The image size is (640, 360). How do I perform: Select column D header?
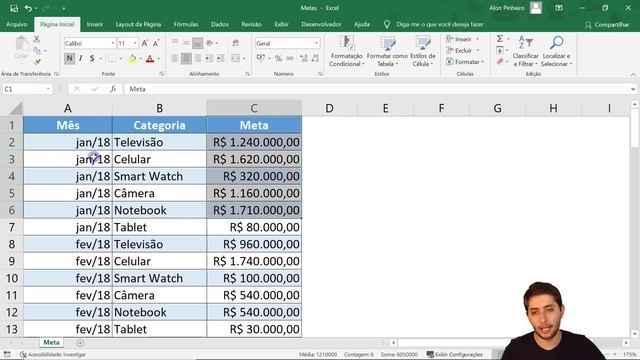(329, 108)
